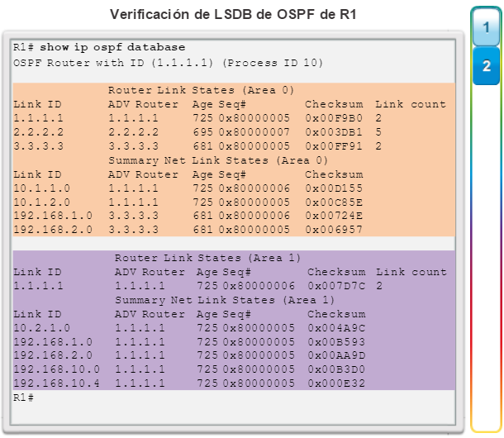
Task: Click the title 'Verificación de LSDB de OSPF de R1'
Action: tap(233, 15)
